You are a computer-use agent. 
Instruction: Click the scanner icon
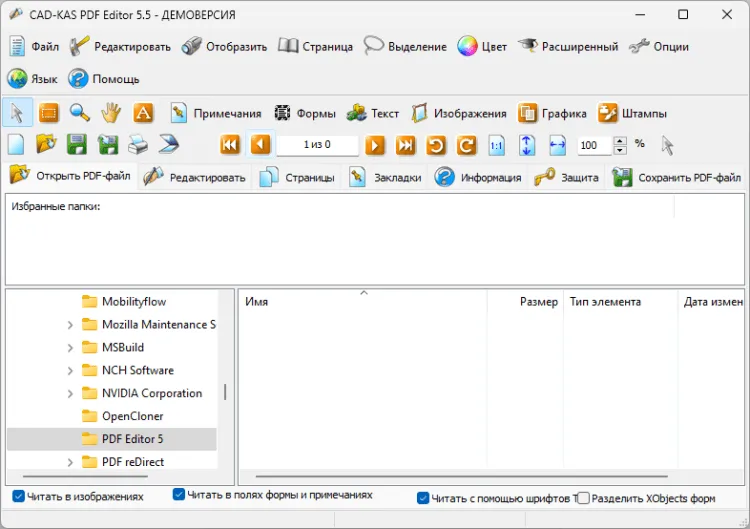[169, 144]
